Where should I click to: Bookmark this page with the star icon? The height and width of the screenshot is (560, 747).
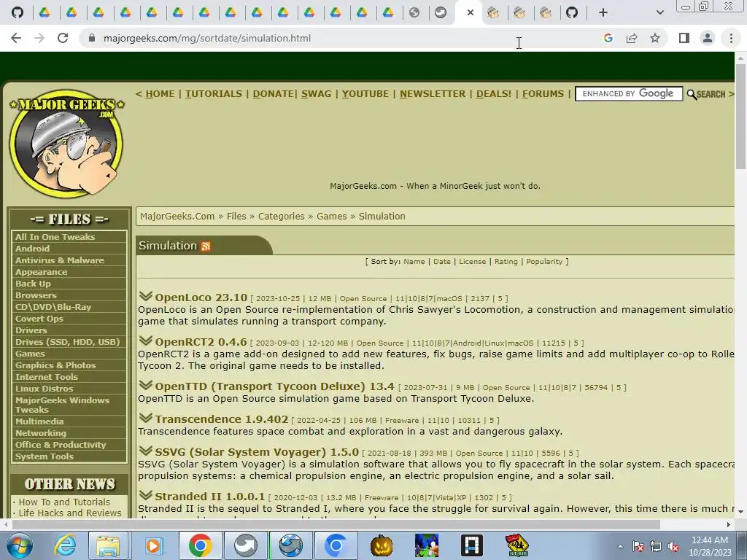[x=655, y=38]
